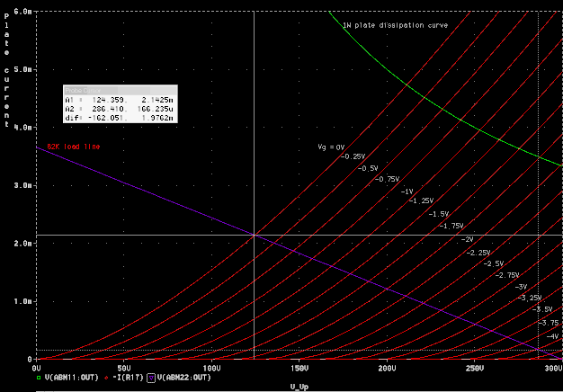Click the green square legend marker for V(ABM11:OUT)
563x392 pixels.
[39, 378]
